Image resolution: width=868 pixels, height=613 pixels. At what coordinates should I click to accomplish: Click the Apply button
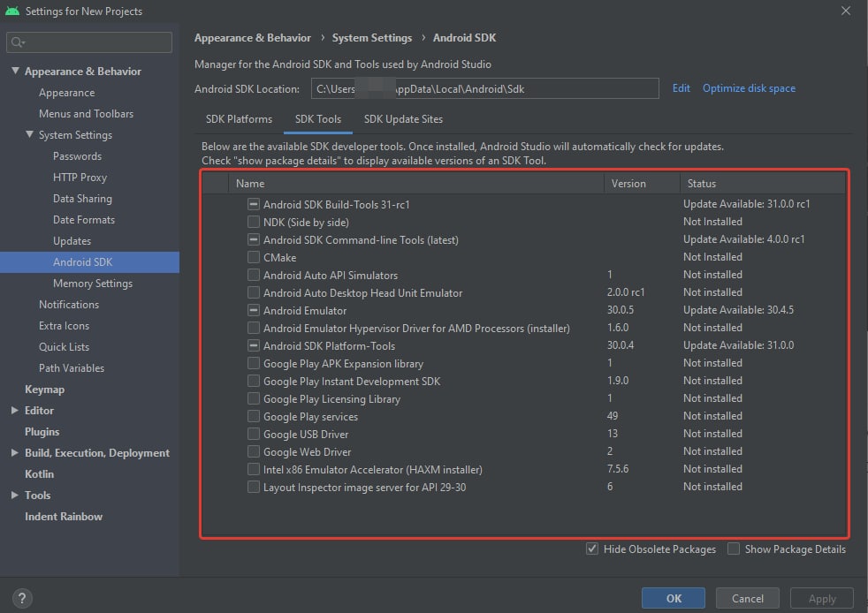[821, 598]
